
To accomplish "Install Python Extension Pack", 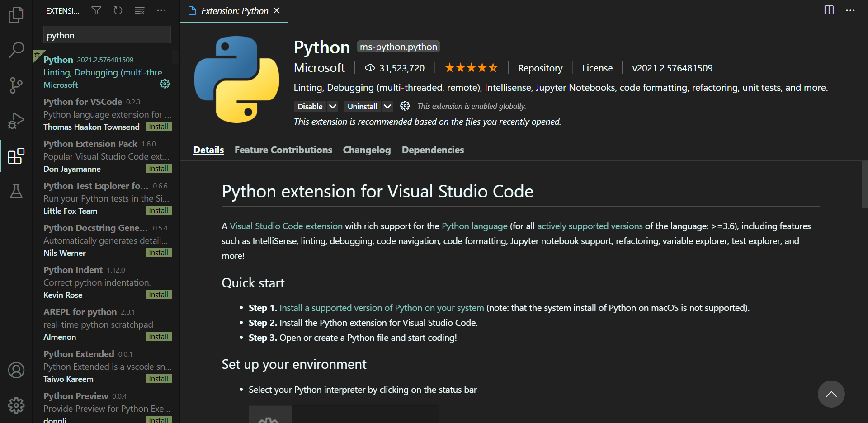I will [x=158, y=169].
